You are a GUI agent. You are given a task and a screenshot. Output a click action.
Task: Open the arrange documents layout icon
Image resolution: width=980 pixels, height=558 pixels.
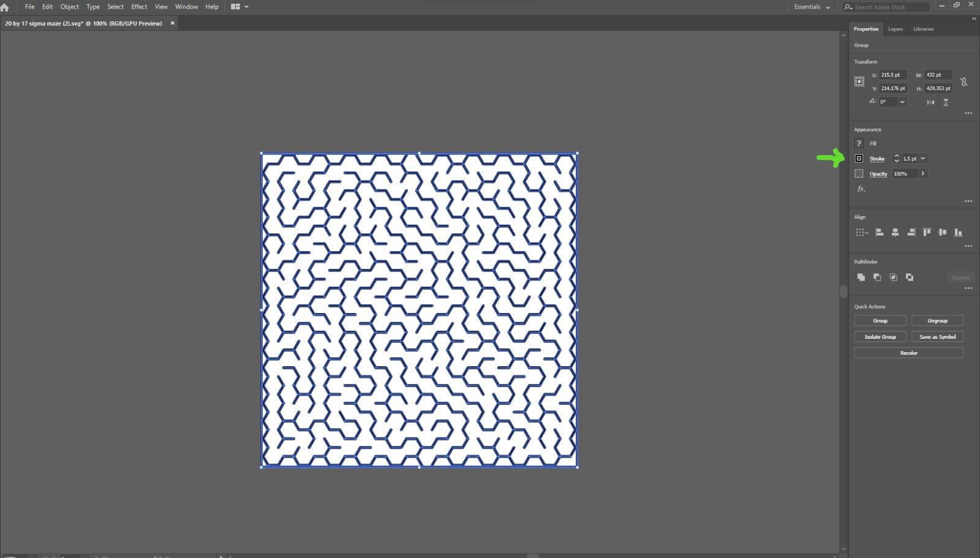click(239, 7)
